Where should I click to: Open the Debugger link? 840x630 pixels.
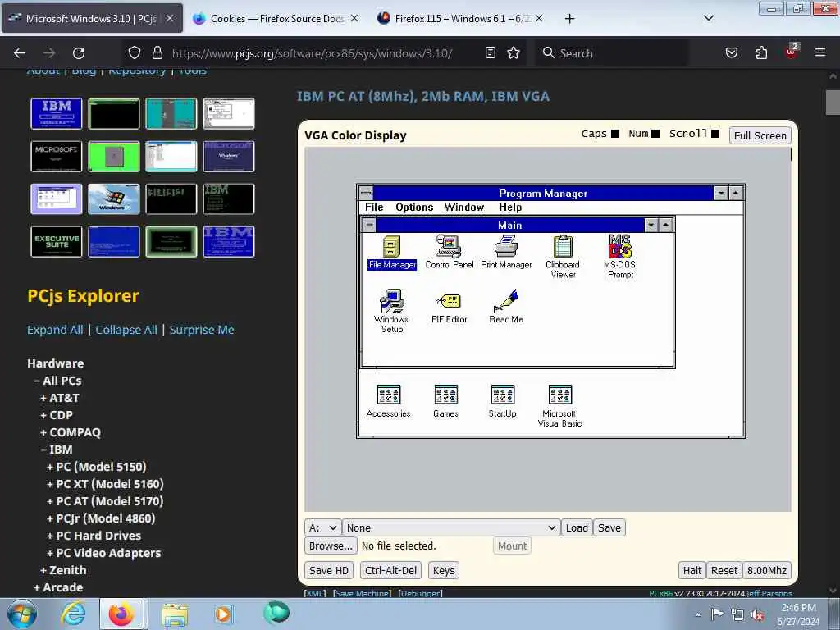point(421,593)
